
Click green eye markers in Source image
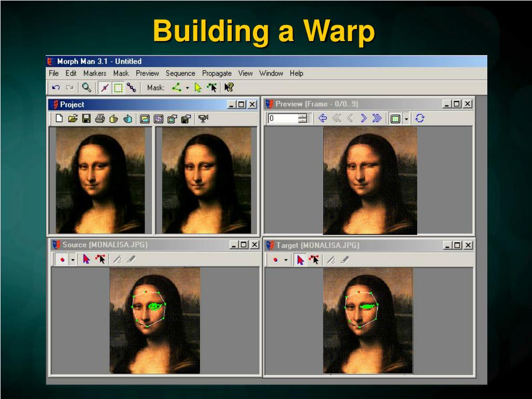(155, 307)
